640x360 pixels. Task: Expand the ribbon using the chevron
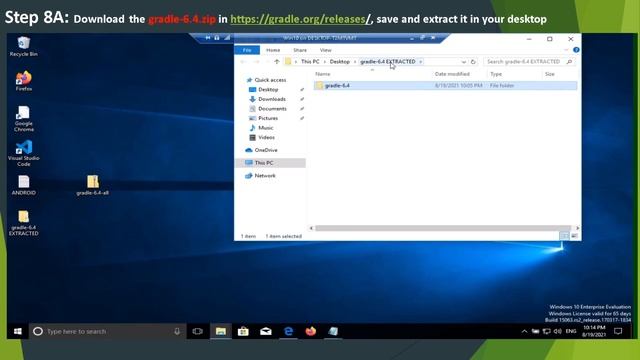pyautogui.click(x=566, y=50)
